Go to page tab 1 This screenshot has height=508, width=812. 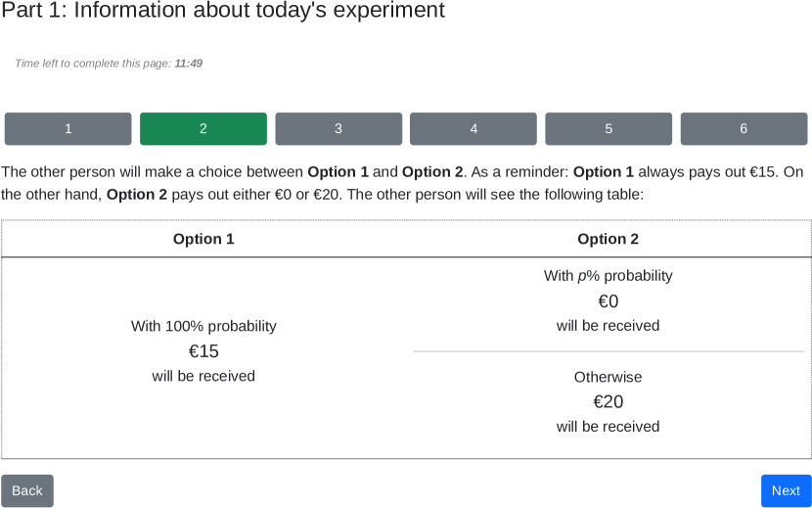pyautogui.click(x=68, y=128)
